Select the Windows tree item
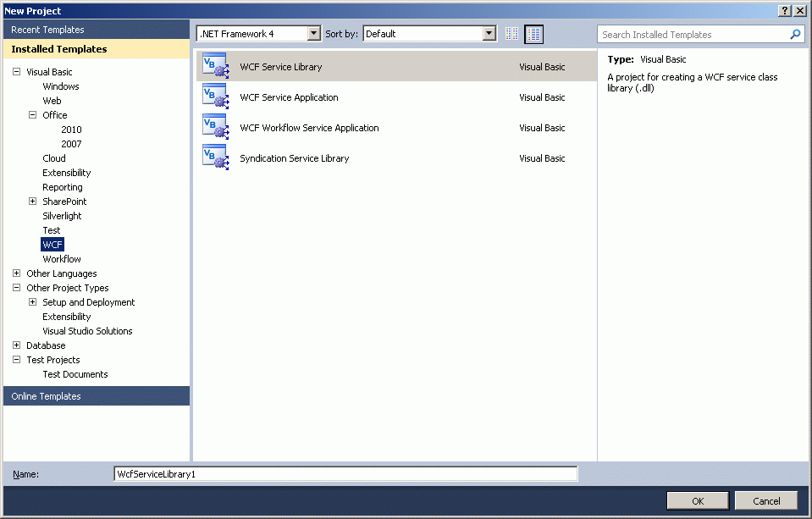812x519 pixels. 61,86
